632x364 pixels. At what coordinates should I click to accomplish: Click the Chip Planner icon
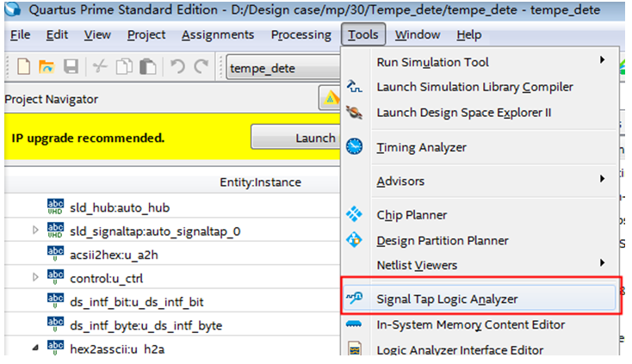point(354,213)
